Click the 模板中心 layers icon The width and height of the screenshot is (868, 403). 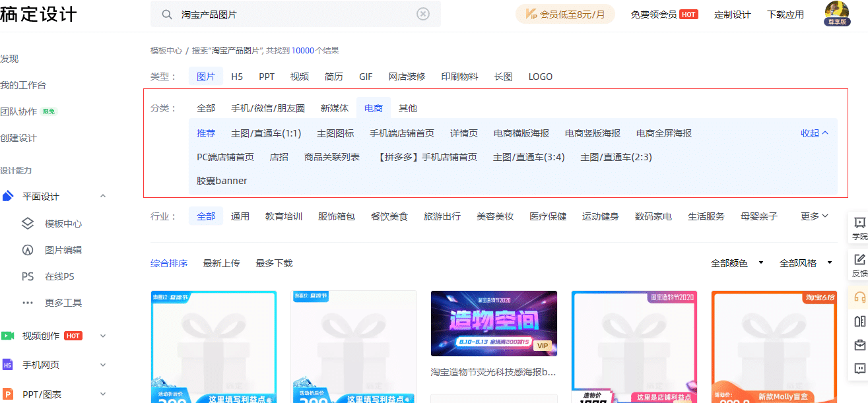click(x=28, y=224)
